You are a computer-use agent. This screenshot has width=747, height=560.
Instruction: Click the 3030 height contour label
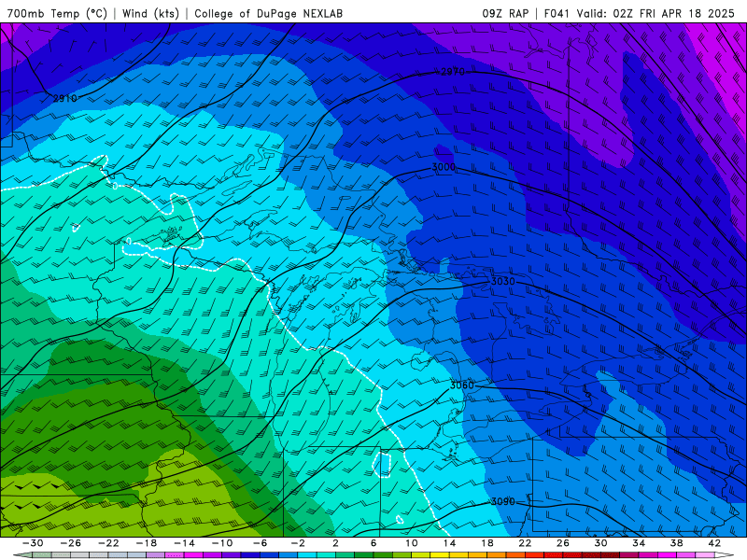[x=503, y=282]
